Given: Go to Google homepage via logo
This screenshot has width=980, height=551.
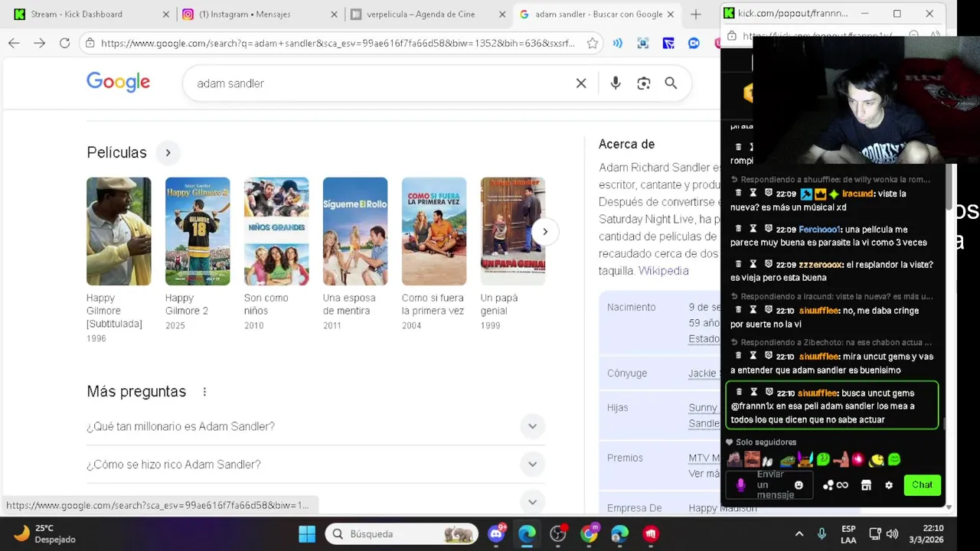Looking at the screenshot, I should pos(118,83).
